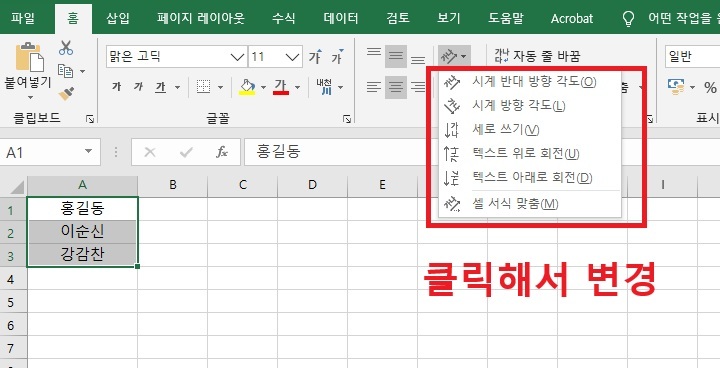Click the accounting number format icon
Image resolution: width=720 pixels, height=368 pixels.
coord(676,86)
